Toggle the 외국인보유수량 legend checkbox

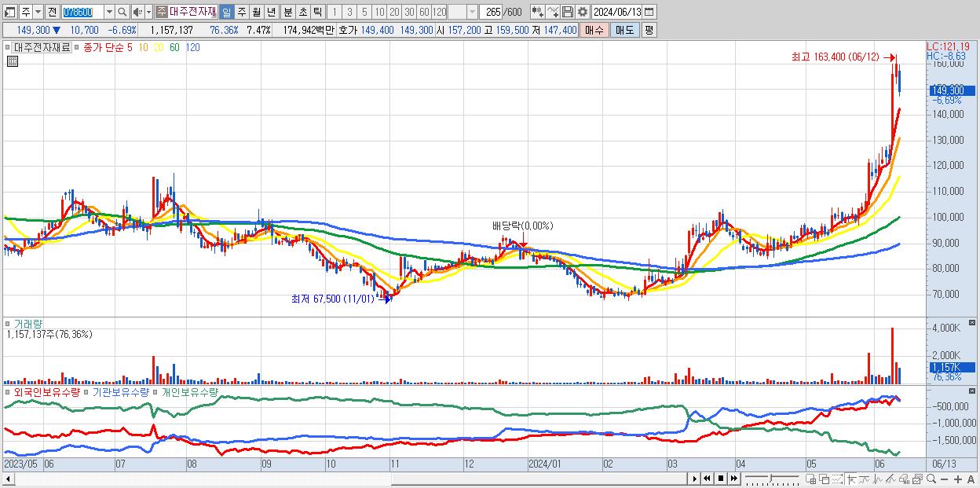9,391
